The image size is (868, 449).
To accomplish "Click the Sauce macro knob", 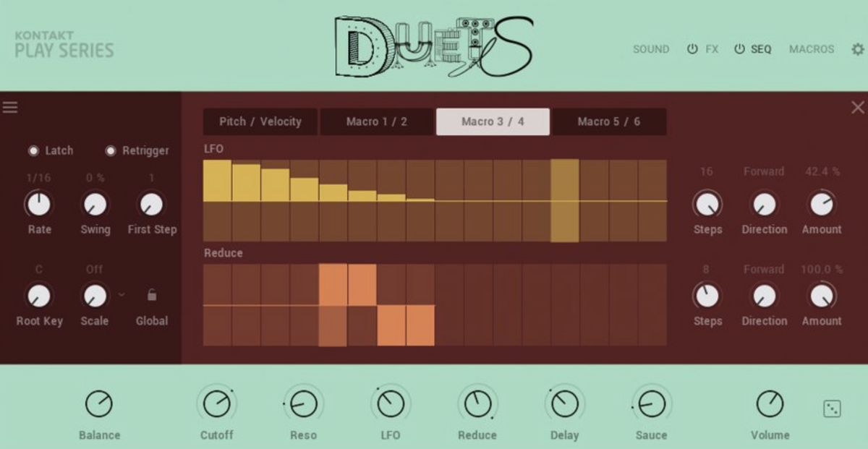I will point(651,404).
